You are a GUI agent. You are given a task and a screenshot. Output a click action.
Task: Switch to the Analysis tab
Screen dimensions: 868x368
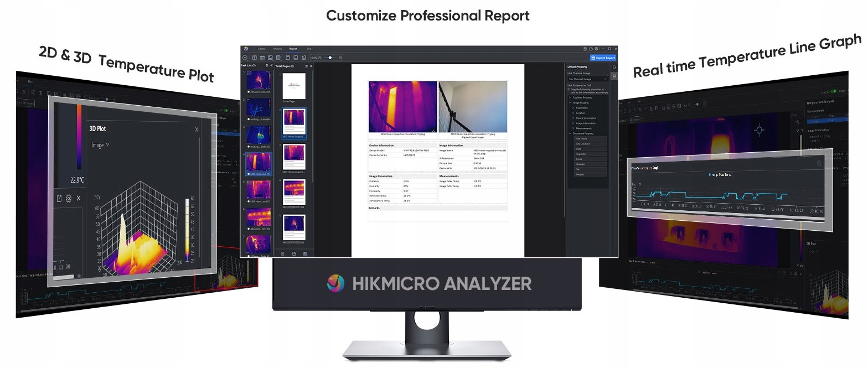(277, 49)
